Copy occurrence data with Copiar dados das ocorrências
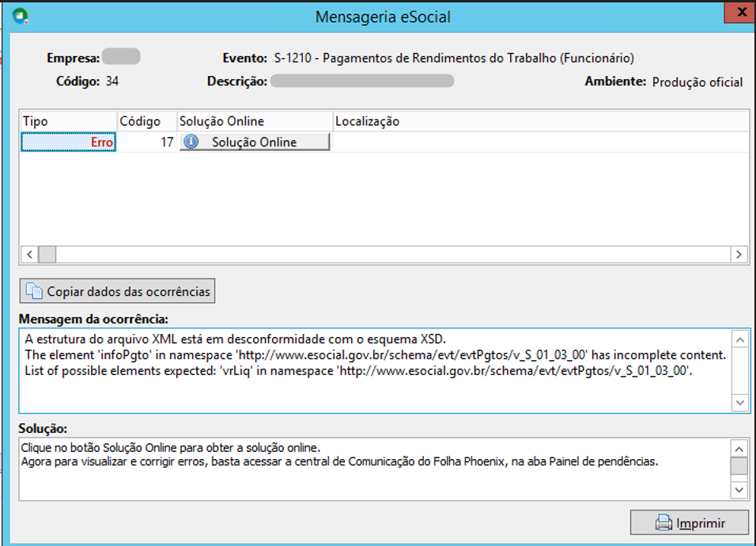756x546 pixels. coord(117,291)
